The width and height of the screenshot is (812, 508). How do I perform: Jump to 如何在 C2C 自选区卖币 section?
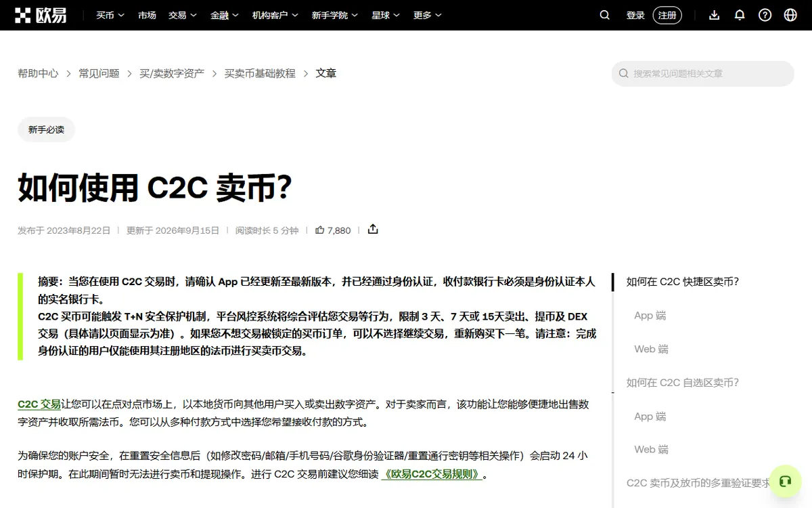tap(683, 383)
